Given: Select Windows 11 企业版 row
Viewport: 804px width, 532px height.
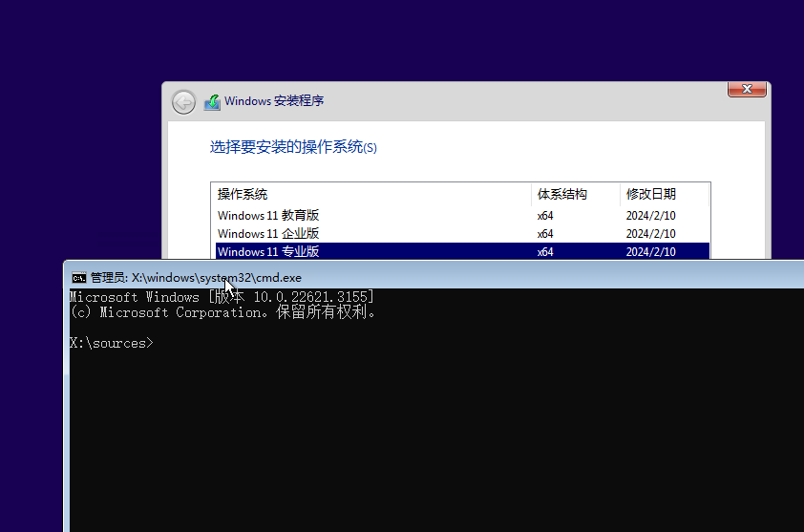Looking at the screenshot, I should click(x=462, y=233).
